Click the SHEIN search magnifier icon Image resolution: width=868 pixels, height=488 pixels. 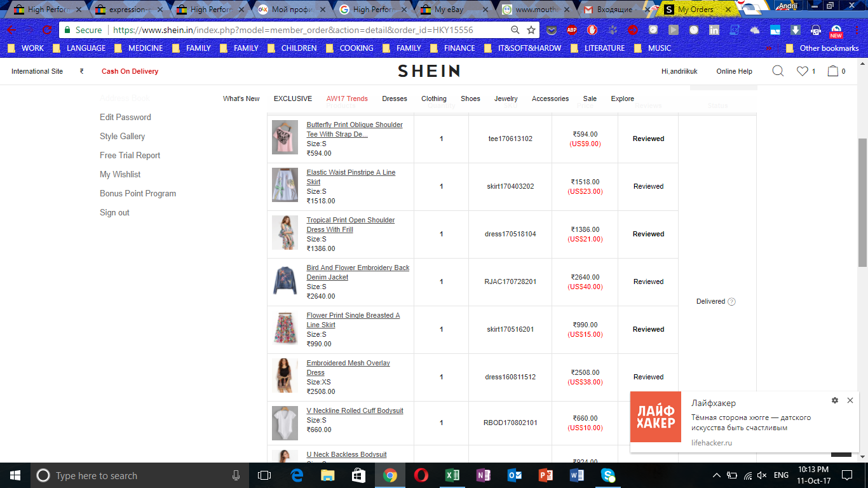click(x=778, y=71)
